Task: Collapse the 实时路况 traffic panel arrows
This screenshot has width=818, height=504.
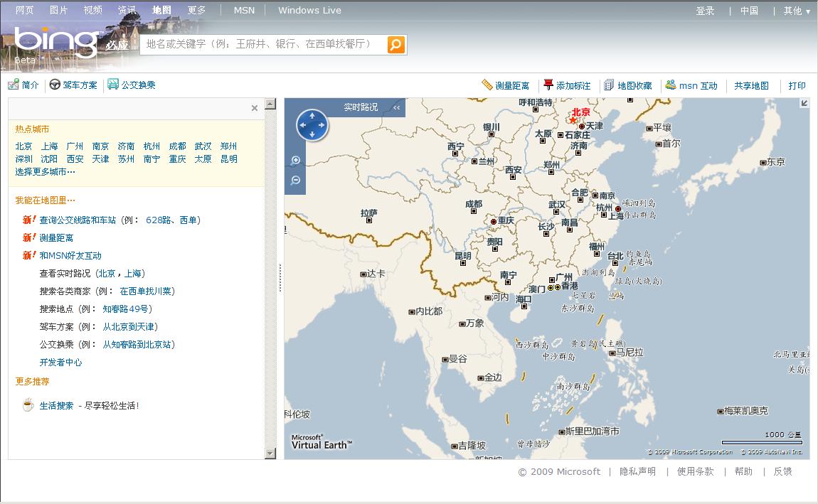Action: pos(396,108)
